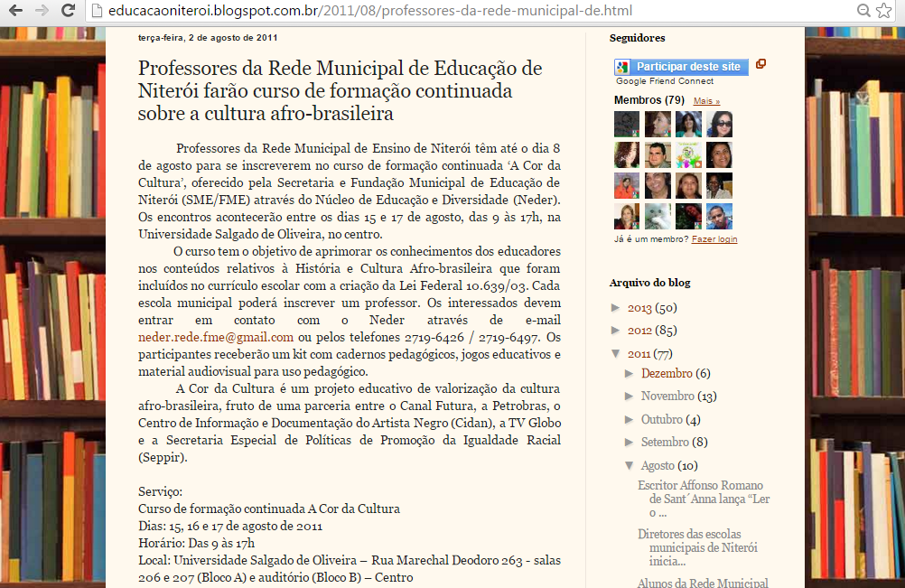
Task: Open post Diretores das escolas municipais de Niterói
Action: [698, 547]
